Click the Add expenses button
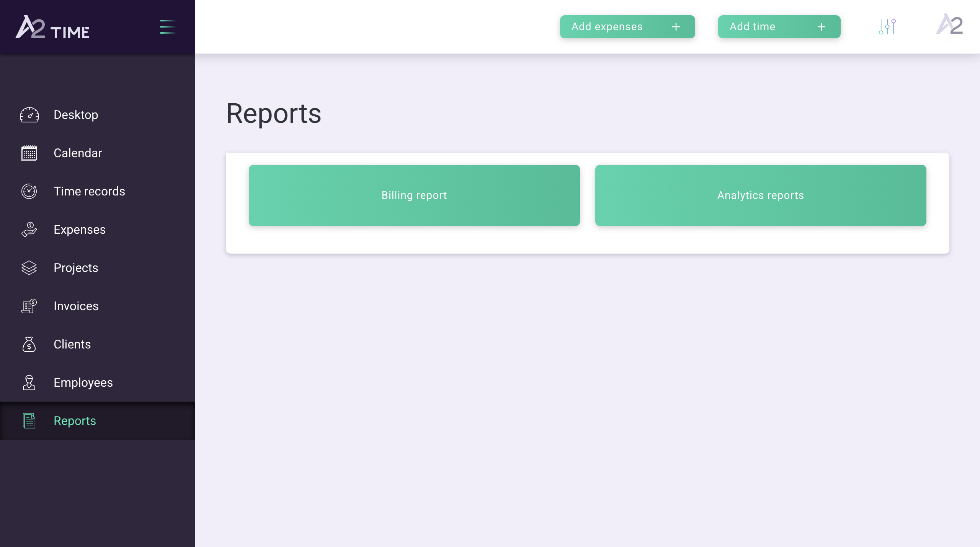980x547 pixels. (627, 27)
